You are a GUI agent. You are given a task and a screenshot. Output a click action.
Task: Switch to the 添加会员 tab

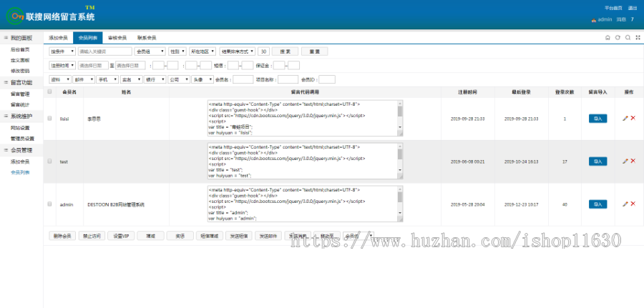(59, 38)
